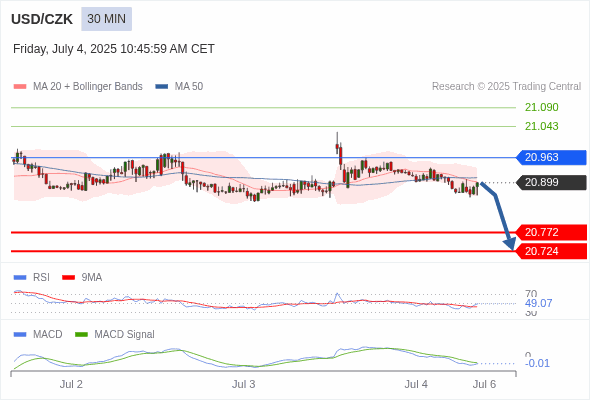
Task: Click the RSI value 49.07 label
Action: [538, 303]
